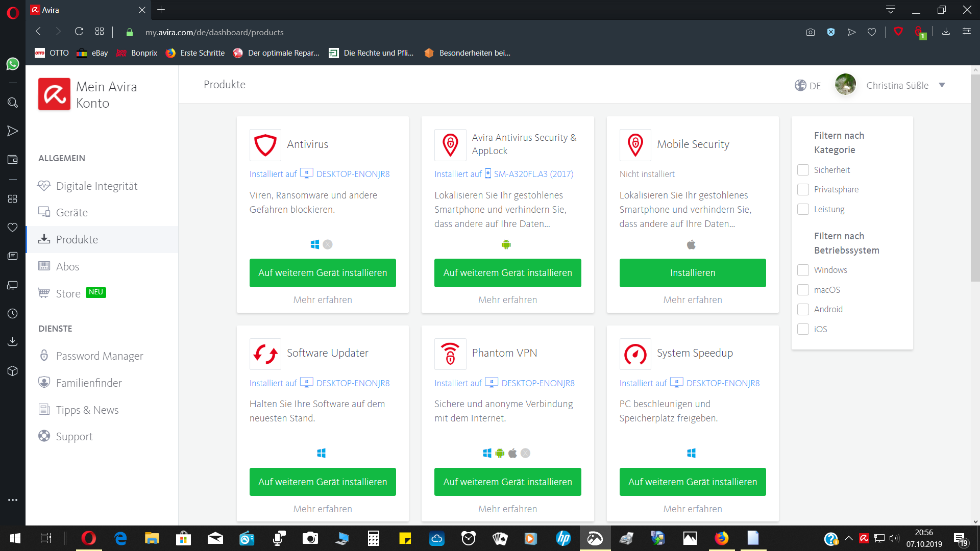
Task: Open WhatsApp from Opera sidebar
Action: coord(13,64)
